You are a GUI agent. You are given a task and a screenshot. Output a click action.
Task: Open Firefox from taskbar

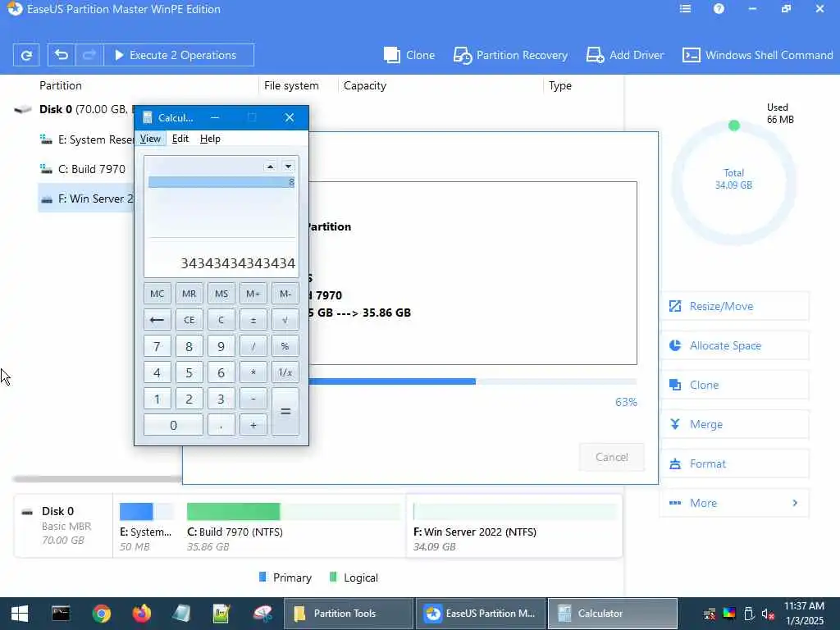[x=142, y=614]
